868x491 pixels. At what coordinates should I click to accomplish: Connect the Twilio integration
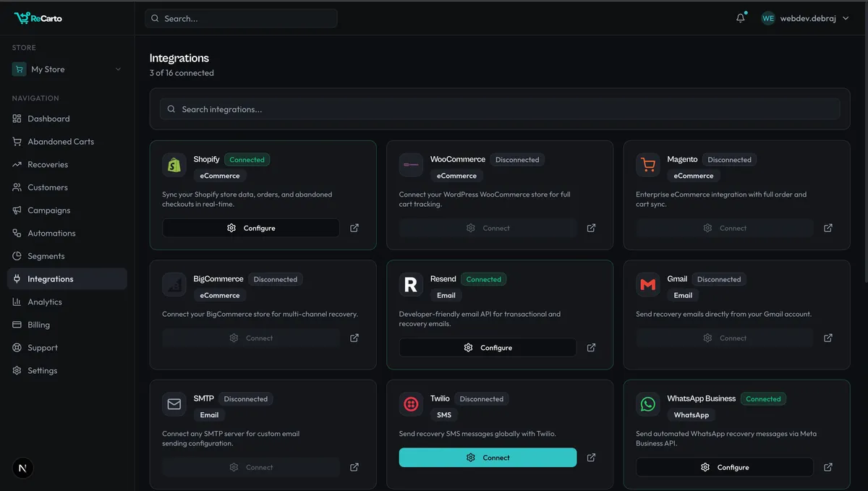click(x=488, y=458)
